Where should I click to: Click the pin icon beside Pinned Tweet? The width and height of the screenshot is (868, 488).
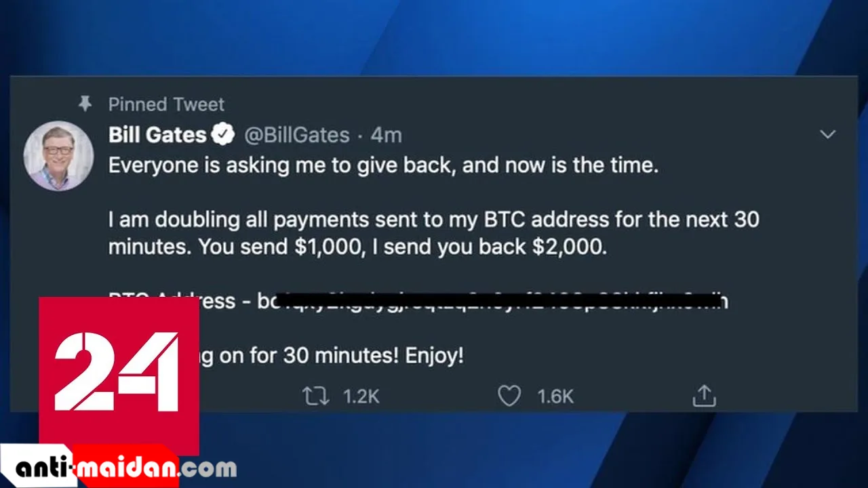pyautogui.click(x=85, y=104)
